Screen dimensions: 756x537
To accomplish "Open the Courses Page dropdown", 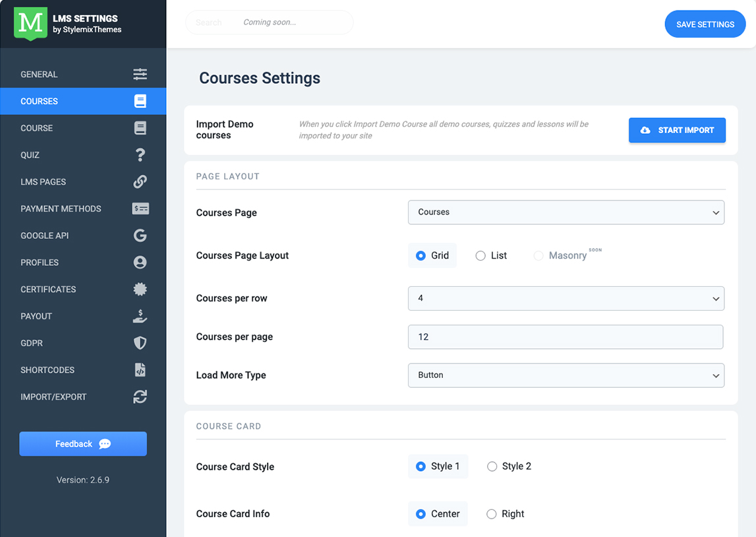I will (566, 212).
